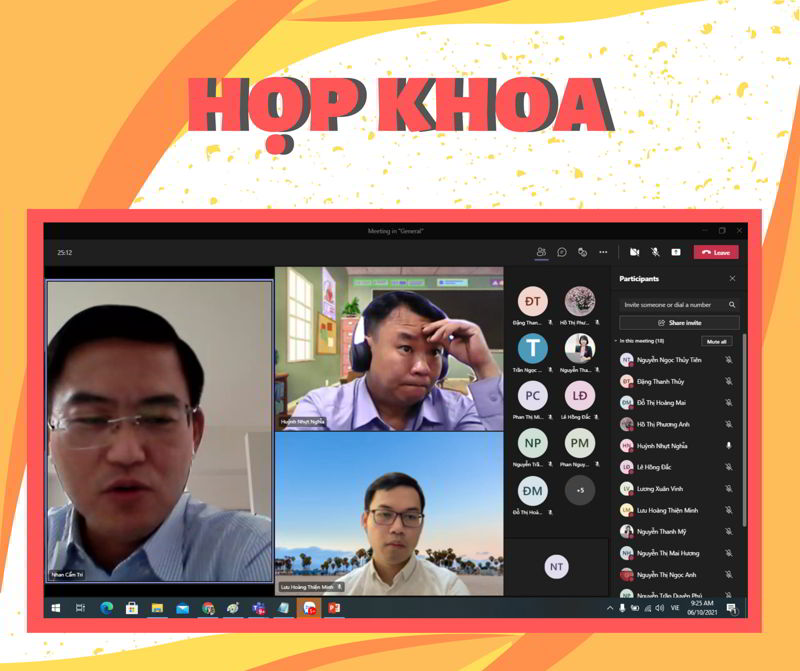Close the Participants panel with X
The image size is (800, 671).
(x=732, y=279)
